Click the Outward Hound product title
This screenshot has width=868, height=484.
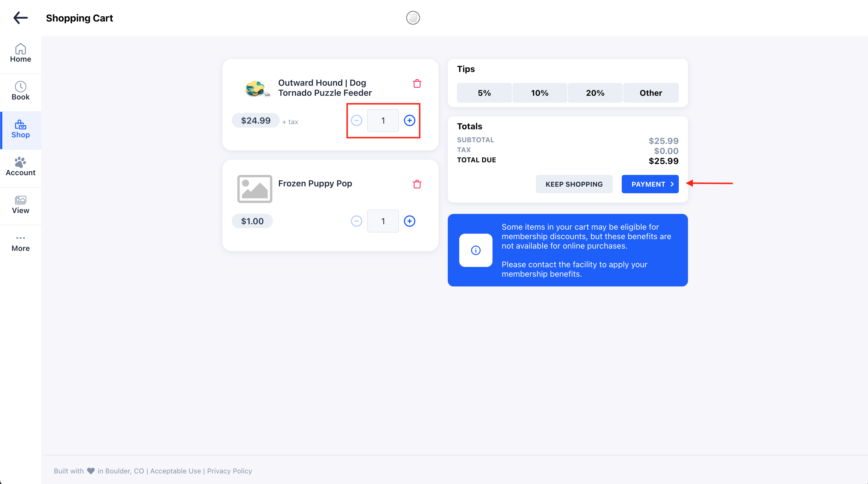(325, 88)
